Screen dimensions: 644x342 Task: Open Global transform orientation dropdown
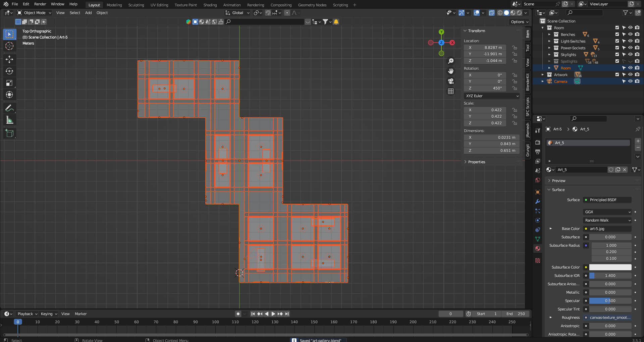click(237, 13)
